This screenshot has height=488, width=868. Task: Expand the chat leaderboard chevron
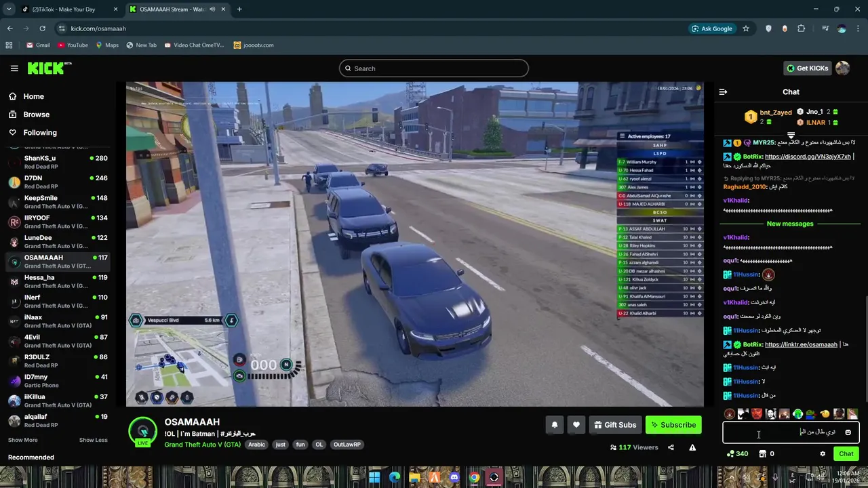[791, 136]
